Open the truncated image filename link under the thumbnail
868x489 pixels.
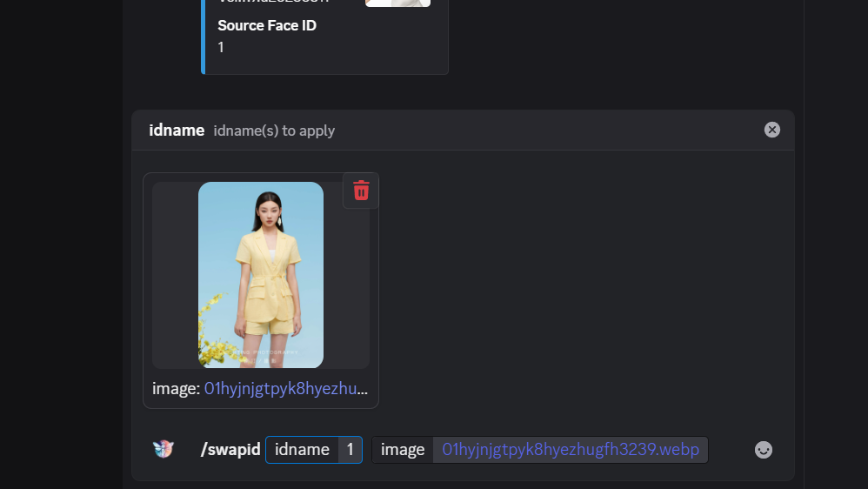[285, 389]
